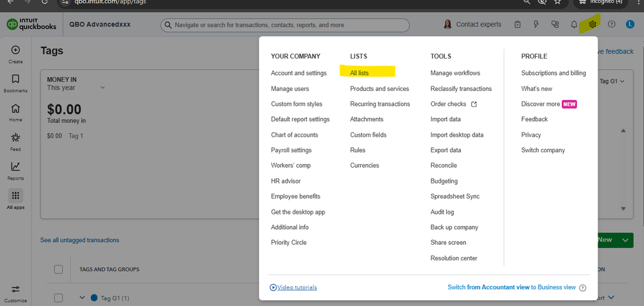The height and width of the screenshot is (306, 644).
Task: Check the select-all tags header checkbox
Action: tap(59, 269)
